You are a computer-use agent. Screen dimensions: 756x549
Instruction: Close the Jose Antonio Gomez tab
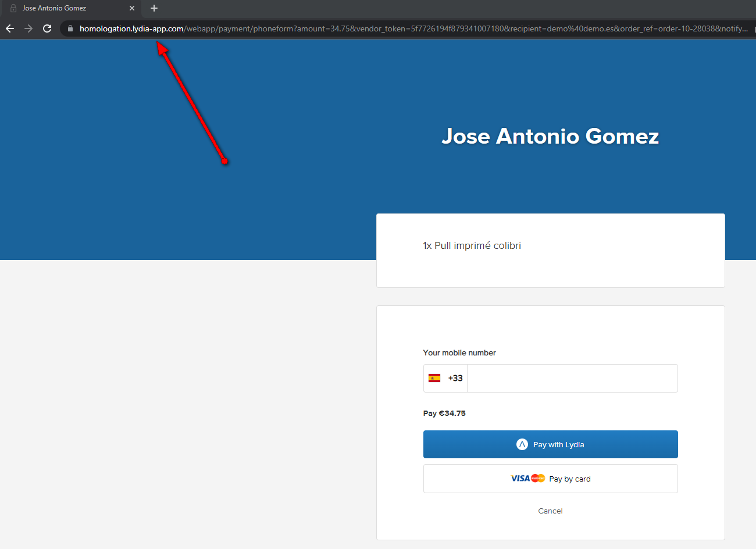point(132,8)
